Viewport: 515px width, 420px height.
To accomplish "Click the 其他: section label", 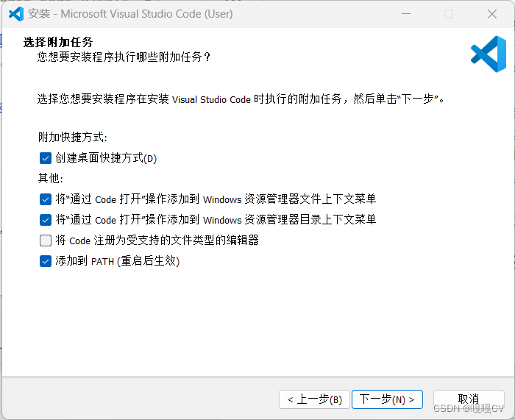I will coord(51,178).
